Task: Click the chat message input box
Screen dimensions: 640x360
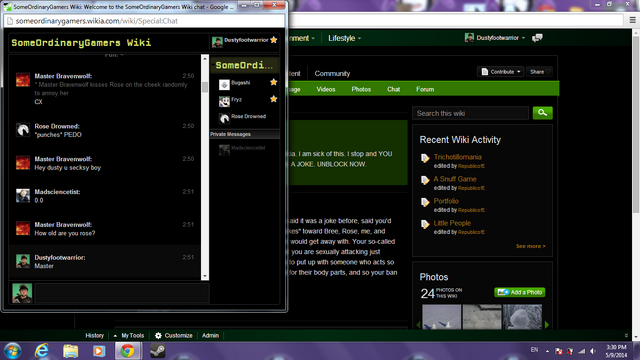Action: coord(122,293)
